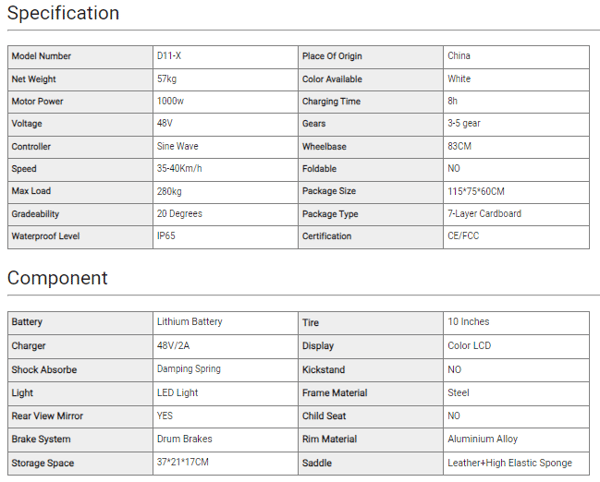Select the 8h charging time value
The height and width of the screenshot is (482, 600).
tap(453, 101)
